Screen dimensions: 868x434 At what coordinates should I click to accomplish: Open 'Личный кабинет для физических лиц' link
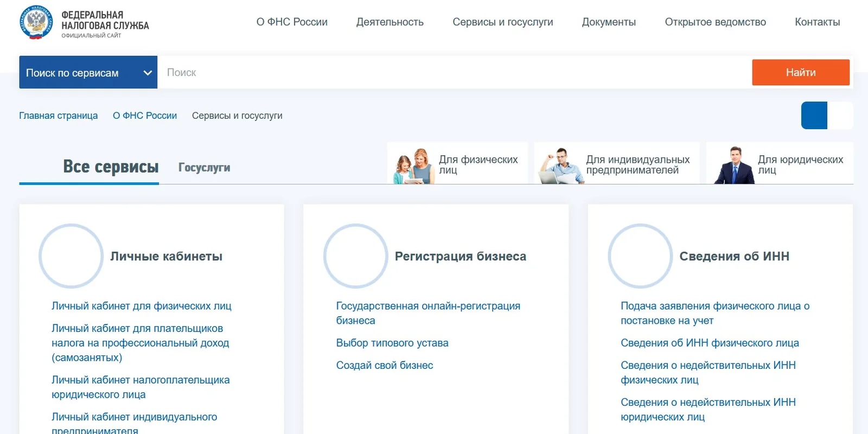tap(142, 306)
